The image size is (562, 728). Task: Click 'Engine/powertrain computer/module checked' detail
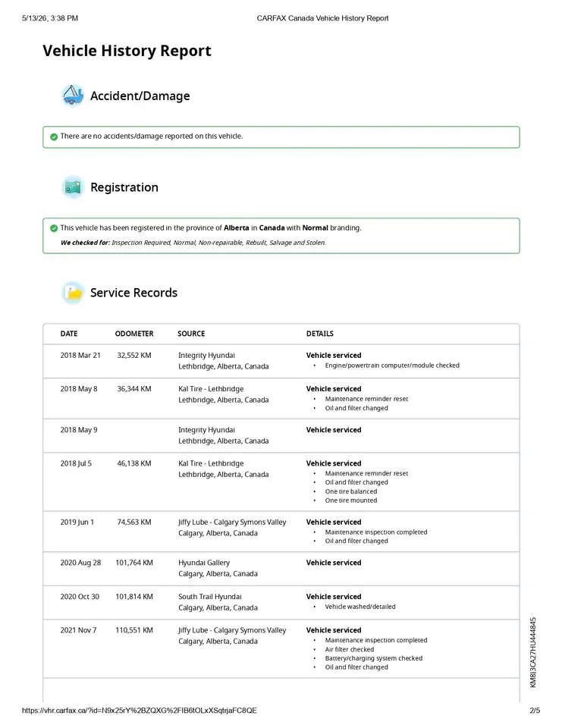[392, 366]
